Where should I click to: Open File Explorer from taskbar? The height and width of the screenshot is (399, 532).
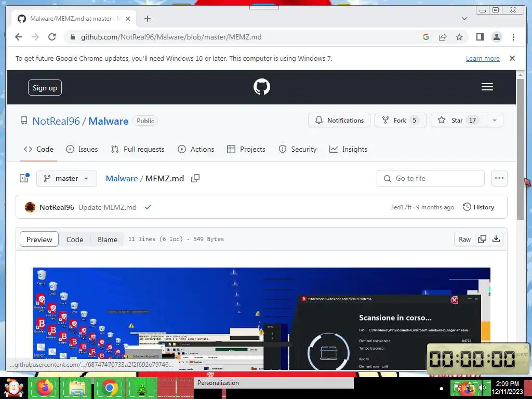pyautogui.click(x=77, y=388)
